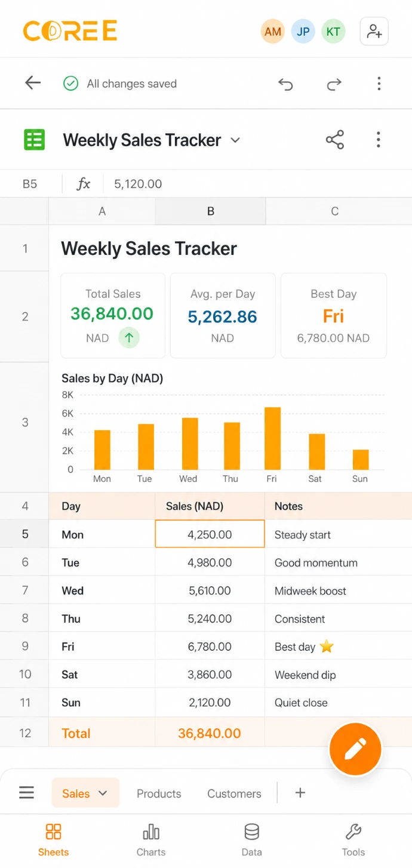This screenshot has width=412, height=868.
Task: Select the 'Day' header cell
Action: [x=102, y=506]
